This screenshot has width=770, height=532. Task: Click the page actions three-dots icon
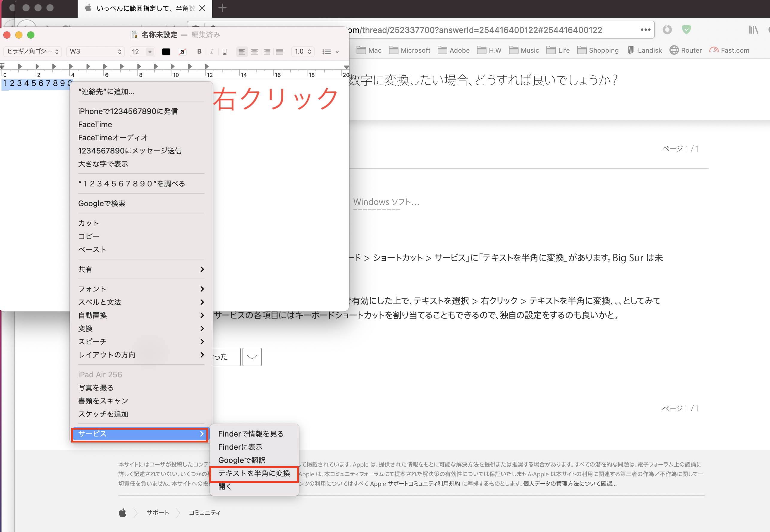pos(645,30)
